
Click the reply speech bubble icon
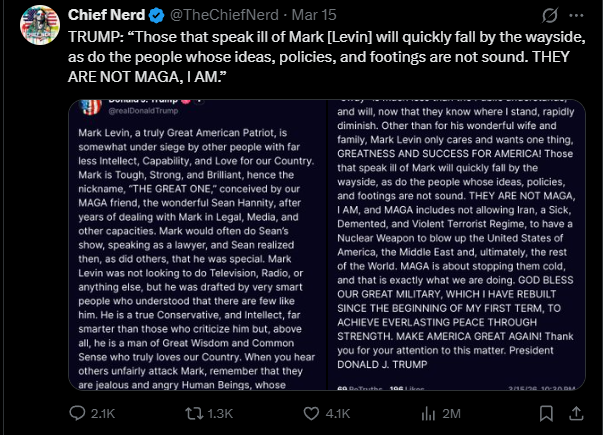[x=77, y=413]
